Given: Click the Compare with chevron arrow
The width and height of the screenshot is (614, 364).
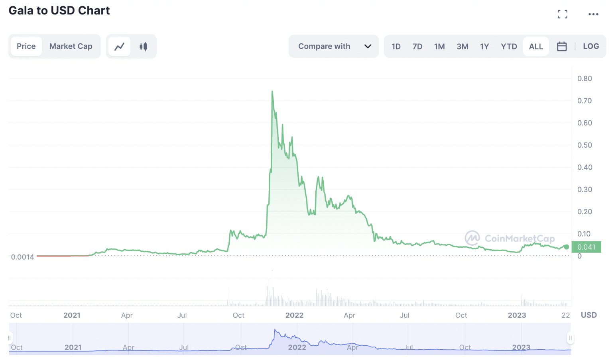Looking at the screenshot, I should tap(368, 47).
